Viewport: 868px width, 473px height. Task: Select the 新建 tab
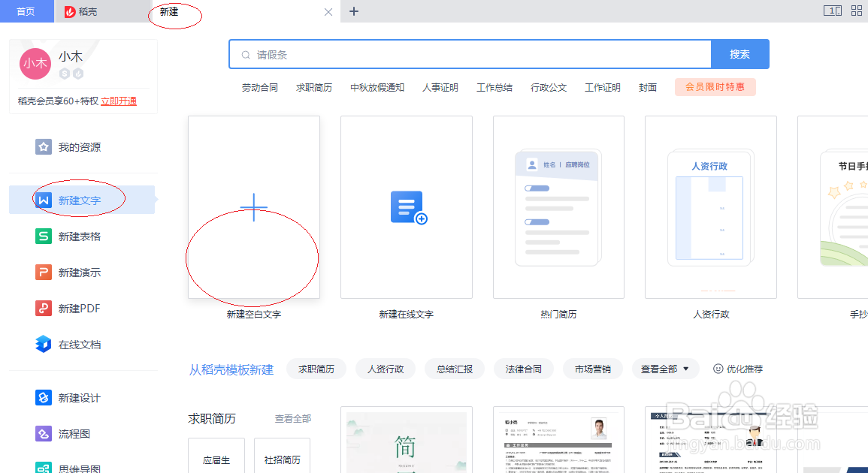[x=246, y=11]
